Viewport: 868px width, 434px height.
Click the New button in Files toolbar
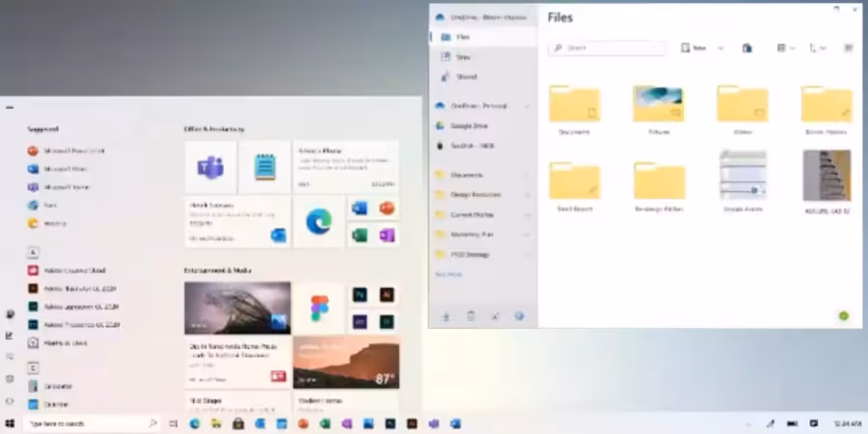click(693, 48)
